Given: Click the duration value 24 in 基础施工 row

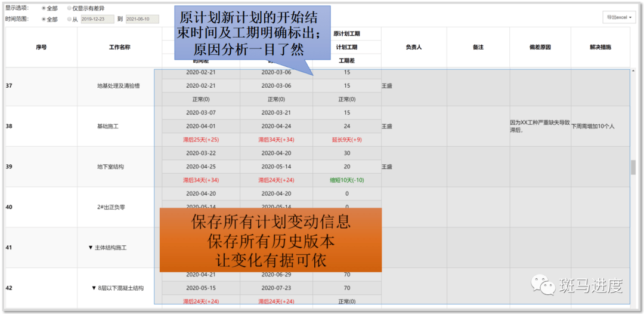Looking at the screenshot, I should [346, 126].
